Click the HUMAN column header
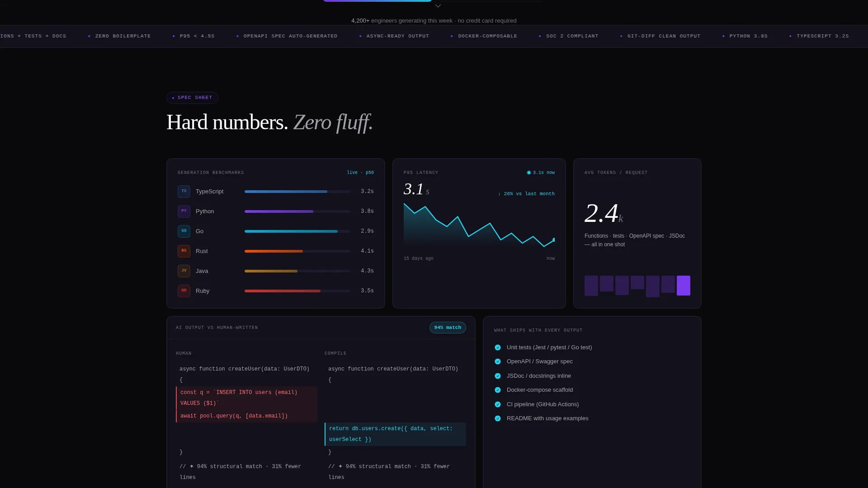The width and height of the screenshot is (868, 488). point(184,353)
